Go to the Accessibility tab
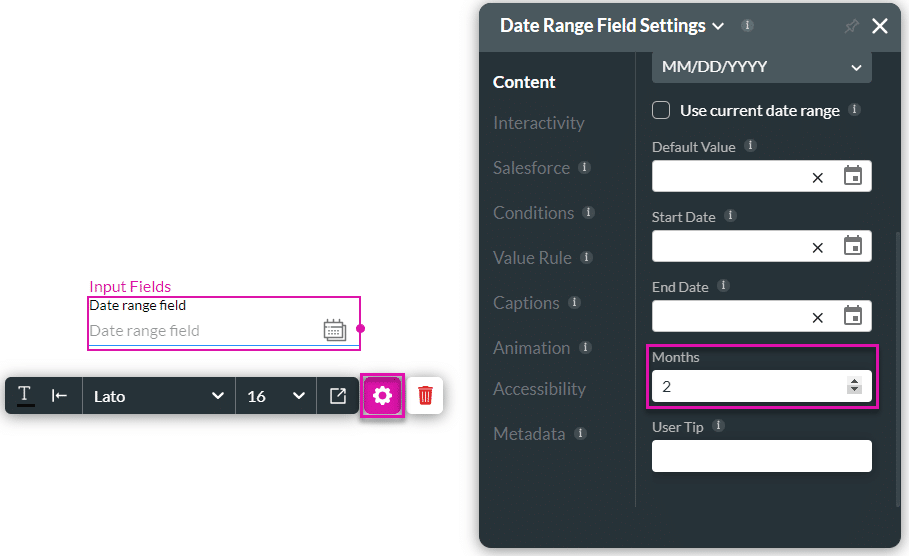The image size is (909, 556). coord(539,389)
